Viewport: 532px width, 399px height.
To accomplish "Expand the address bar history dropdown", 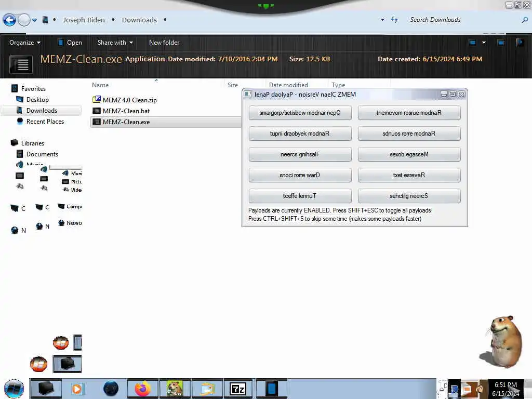I will (x=383, y=20).
